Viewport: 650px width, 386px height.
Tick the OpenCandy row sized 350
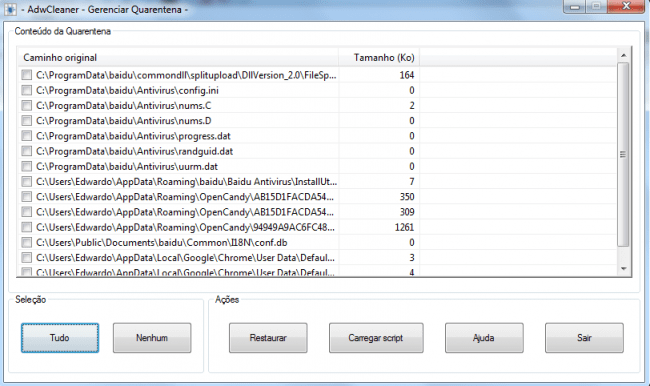(x=27, y=197)
